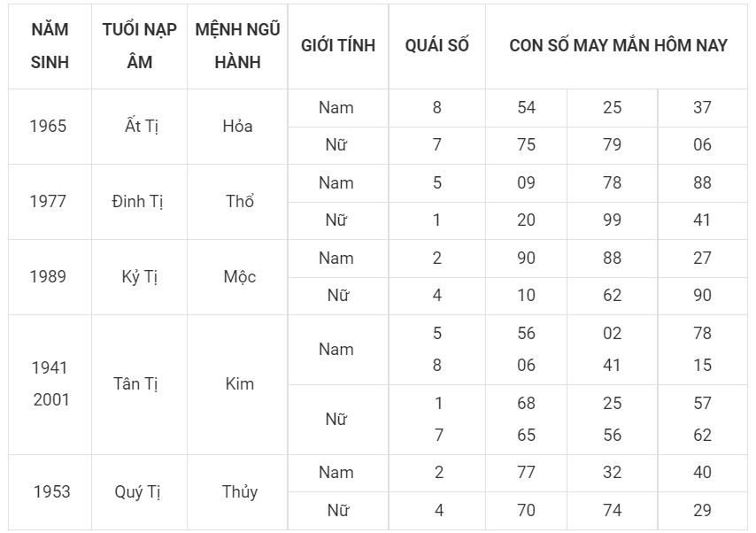Click the Kim element cell
The height and width of the screenshot is (533, 756).
237,384
